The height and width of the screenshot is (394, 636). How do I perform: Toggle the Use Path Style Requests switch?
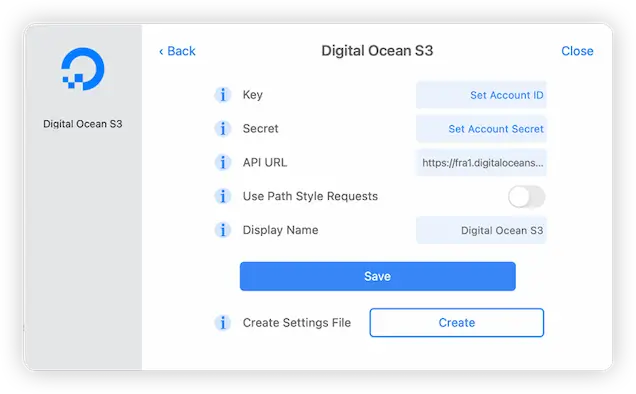tap(526, 197)
